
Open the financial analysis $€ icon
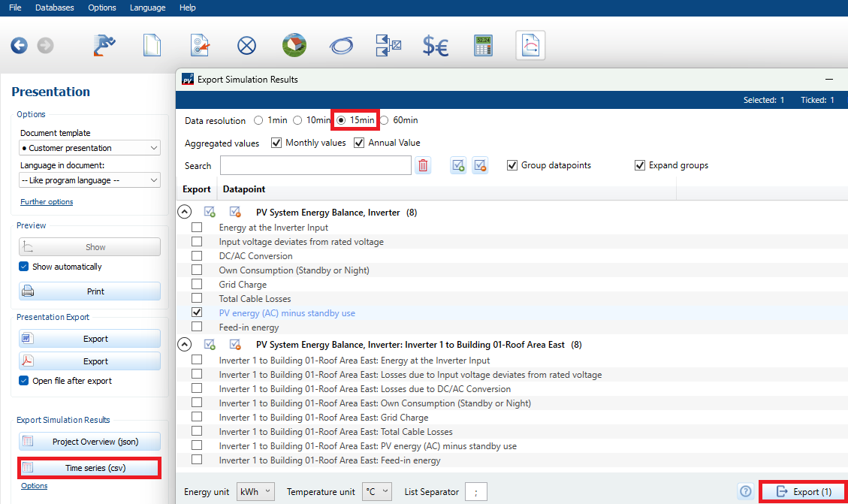pos(435,46)
